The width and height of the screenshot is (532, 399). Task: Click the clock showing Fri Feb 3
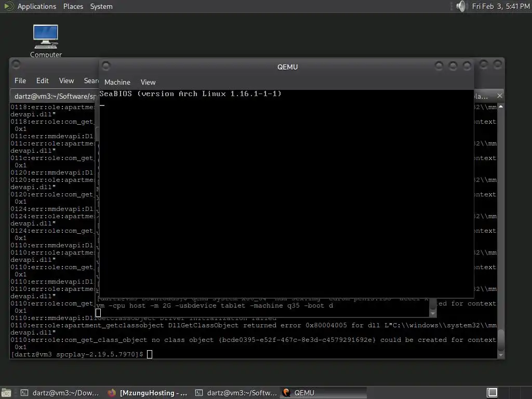pyautogui.click(x=500, y=6)
